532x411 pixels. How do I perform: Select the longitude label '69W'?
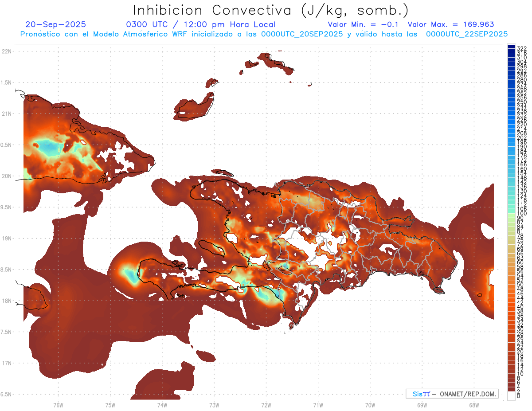(x=422, y=405)
